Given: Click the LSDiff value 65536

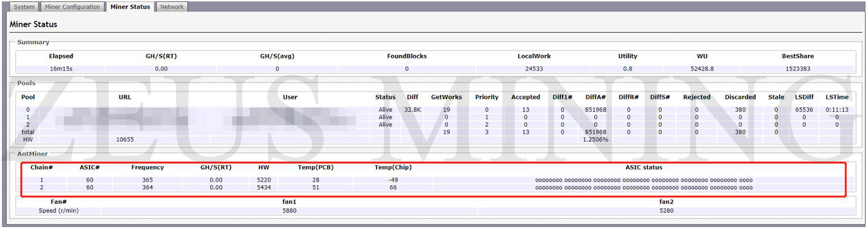Looking at the screenshot, I should [x=804, y=109].
